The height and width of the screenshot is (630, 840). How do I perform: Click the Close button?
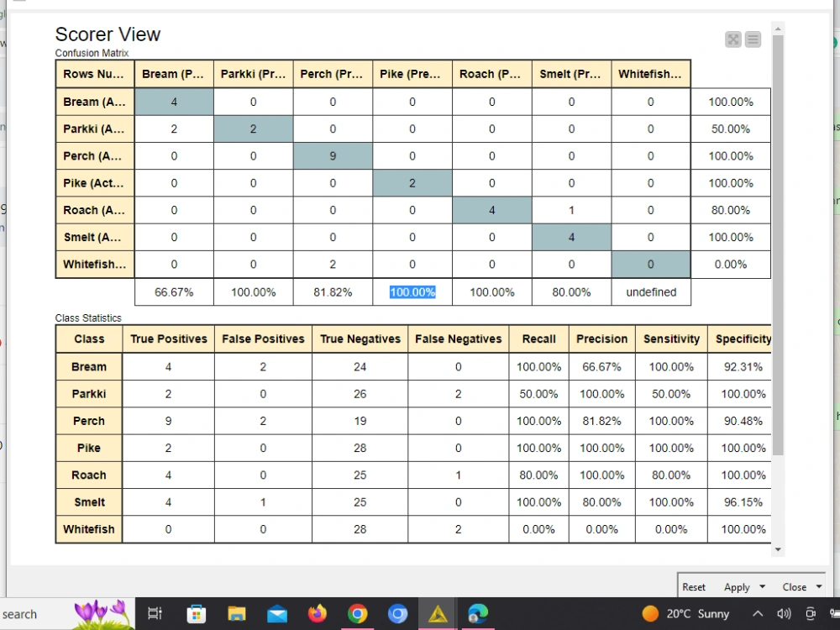[795, 587]
